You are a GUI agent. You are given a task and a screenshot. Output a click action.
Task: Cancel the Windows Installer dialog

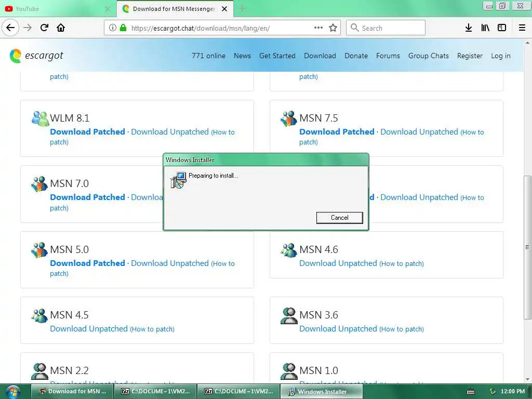point(339,218)
